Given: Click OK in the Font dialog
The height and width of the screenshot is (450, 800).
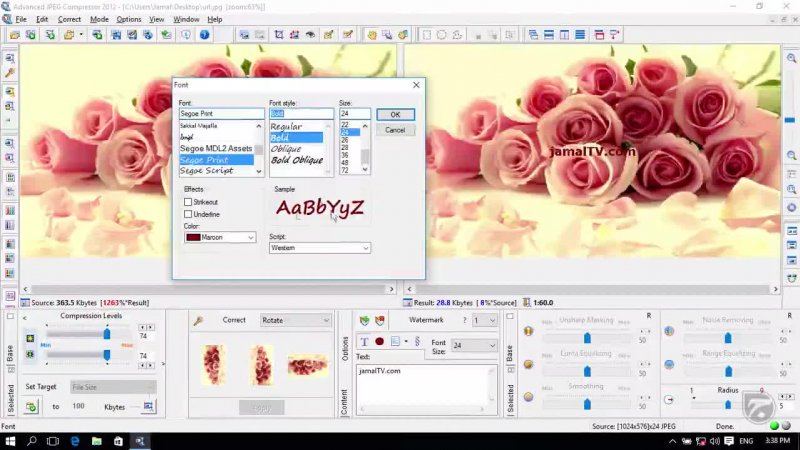Looking at the screenshot, I should click(x=395, y=115).
